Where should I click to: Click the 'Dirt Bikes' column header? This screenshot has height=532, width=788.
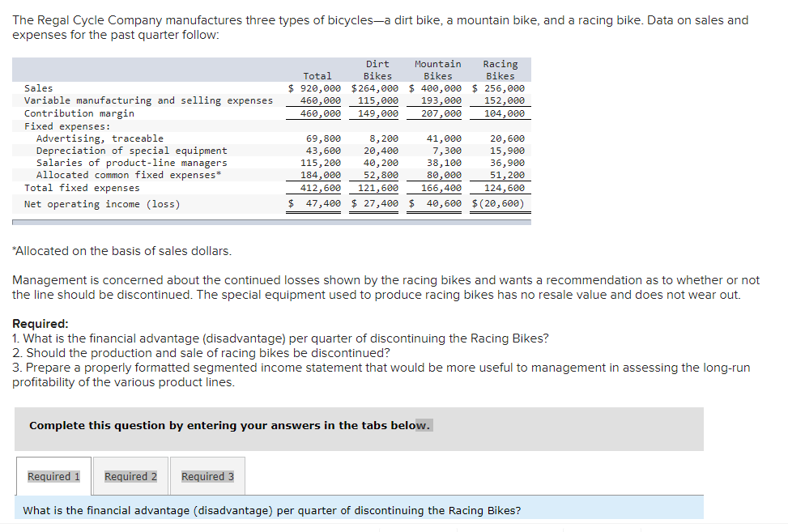coord(377,70)
